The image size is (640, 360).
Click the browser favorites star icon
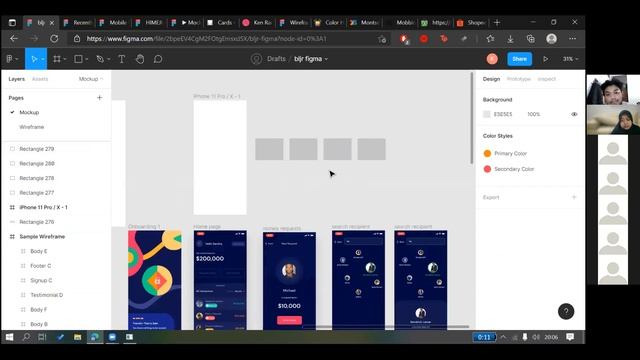(x=490, y=39)
